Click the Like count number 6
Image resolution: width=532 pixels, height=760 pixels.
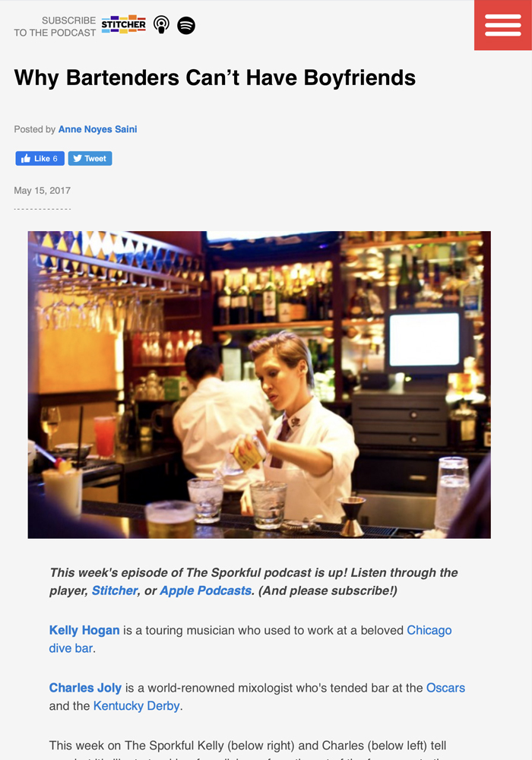(x=55, y=159)
